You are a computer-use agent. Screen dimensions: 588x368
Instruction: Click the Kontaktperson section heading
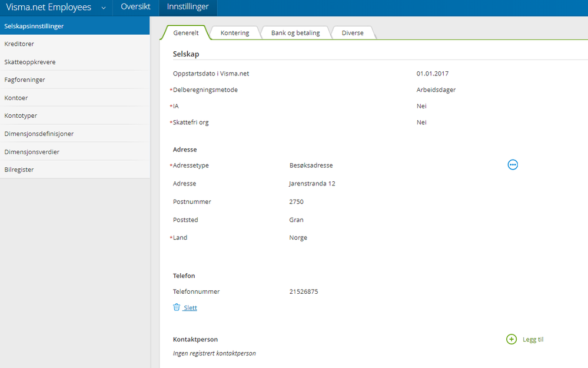tap(195, 339)
